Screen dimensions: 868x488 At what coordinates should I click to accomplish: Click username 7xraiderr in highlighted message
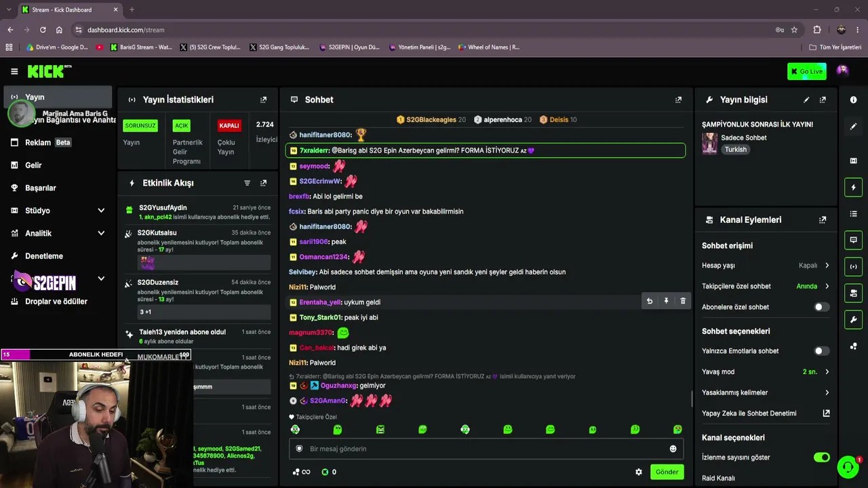(x=315, y=150)
